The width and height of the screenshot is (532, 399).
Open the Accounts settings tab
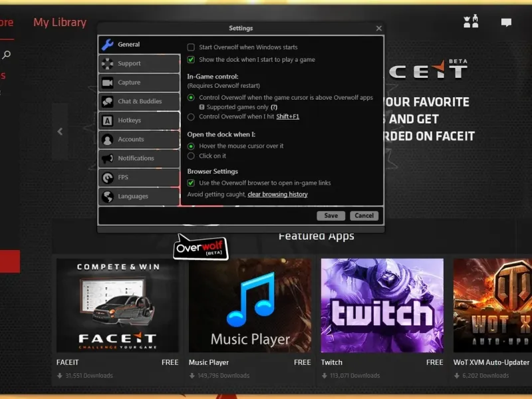[140, 140]
